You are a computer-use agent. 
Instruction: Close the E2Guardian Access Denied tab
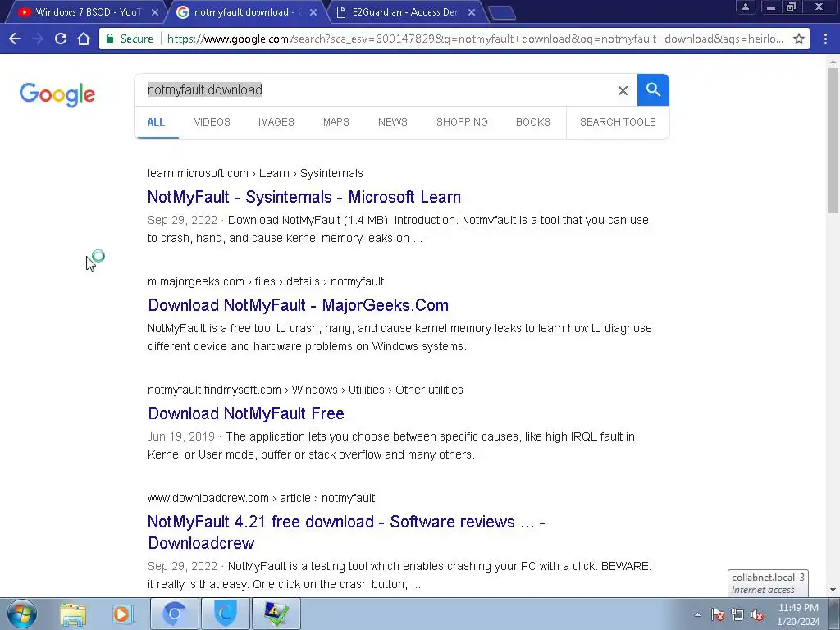[472, 12]
